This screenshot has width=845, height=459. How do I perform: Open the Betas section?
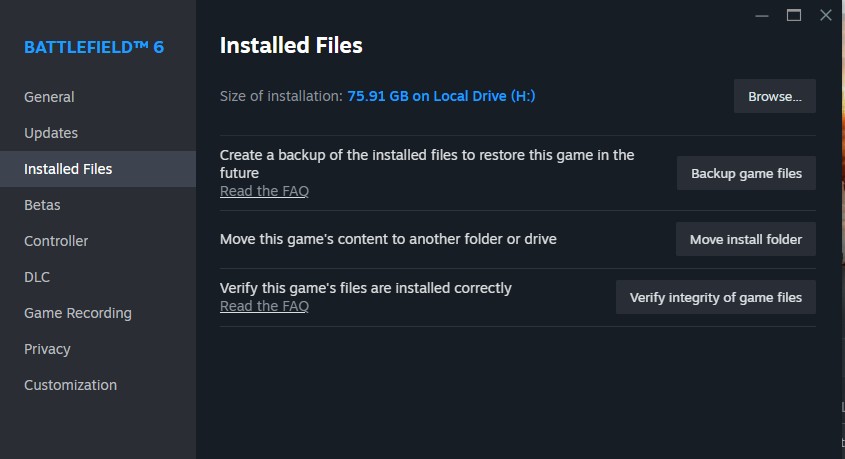click(x=42, y=205)
